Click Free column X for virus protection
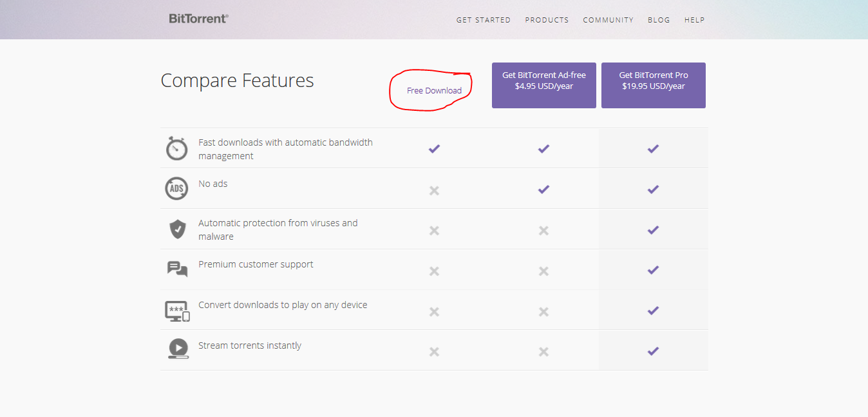The image size is (868, 417). (434, 231)
